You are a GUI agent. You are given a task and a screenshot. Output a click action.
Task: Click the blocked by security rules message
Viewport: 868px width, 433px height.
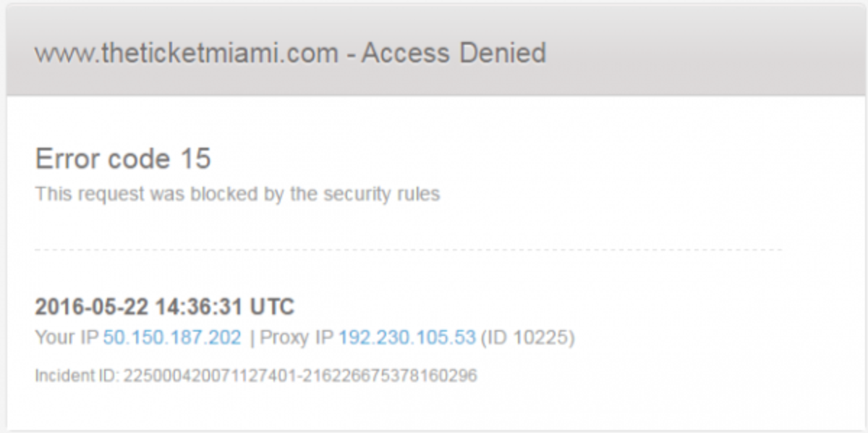point(237,194)
